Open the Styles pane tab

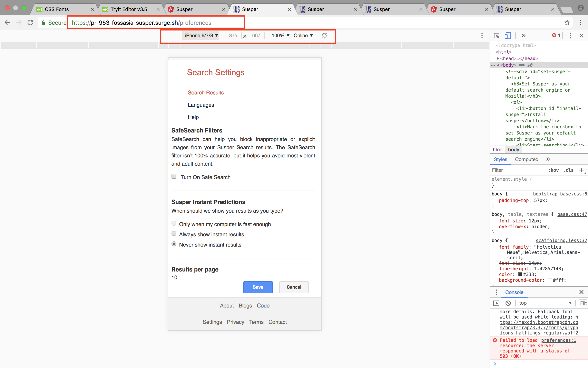click(500, 159)
